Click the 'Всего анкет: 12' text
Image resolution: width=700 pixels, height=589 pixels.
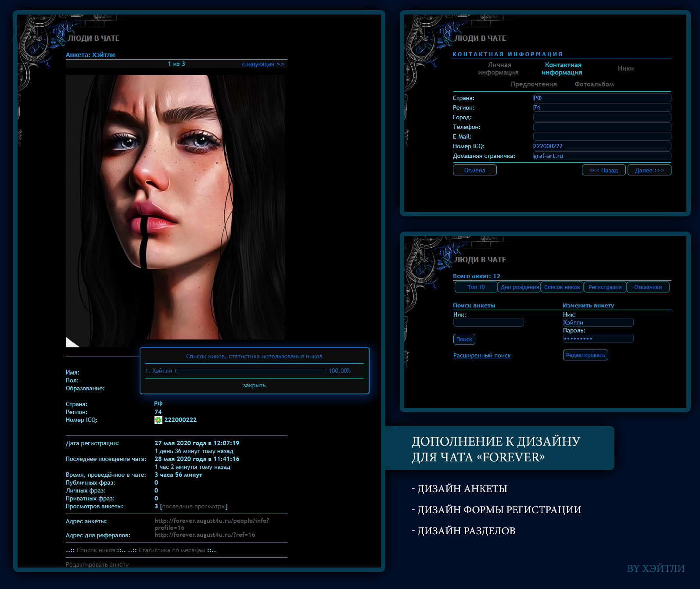pyautogui.click(x=477, y=276)
